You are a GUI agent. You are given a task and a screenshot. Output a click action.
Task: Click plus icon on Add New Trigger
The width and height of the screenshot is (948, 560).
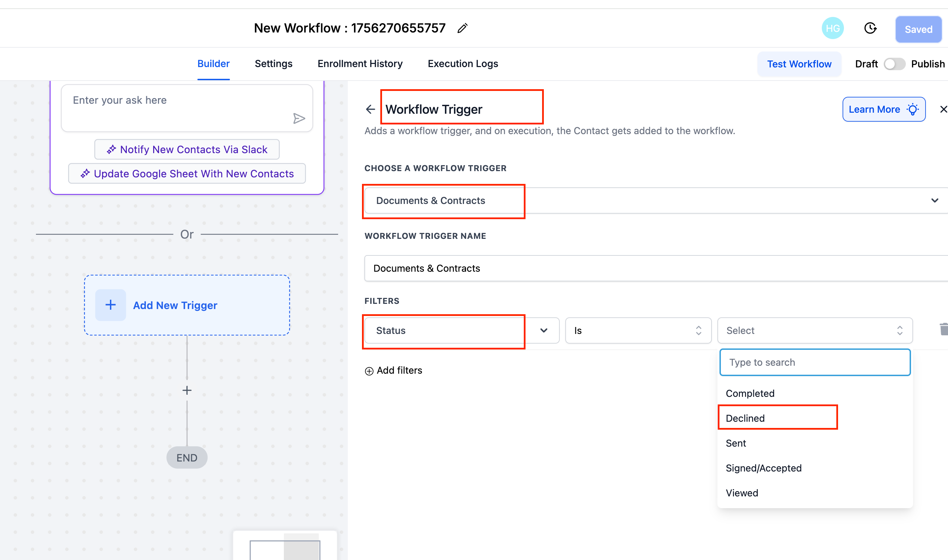[111, 305]
